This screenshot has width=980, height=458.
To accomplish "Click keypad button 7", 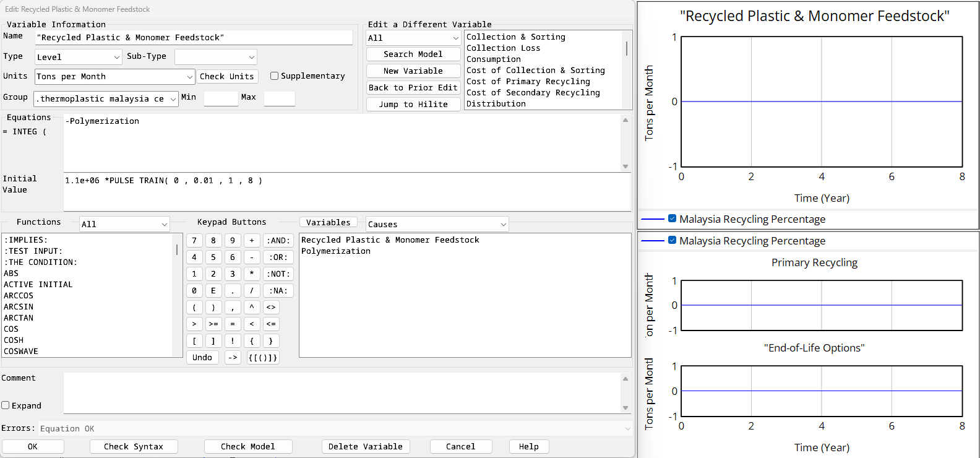I will [x=194, y=240].
